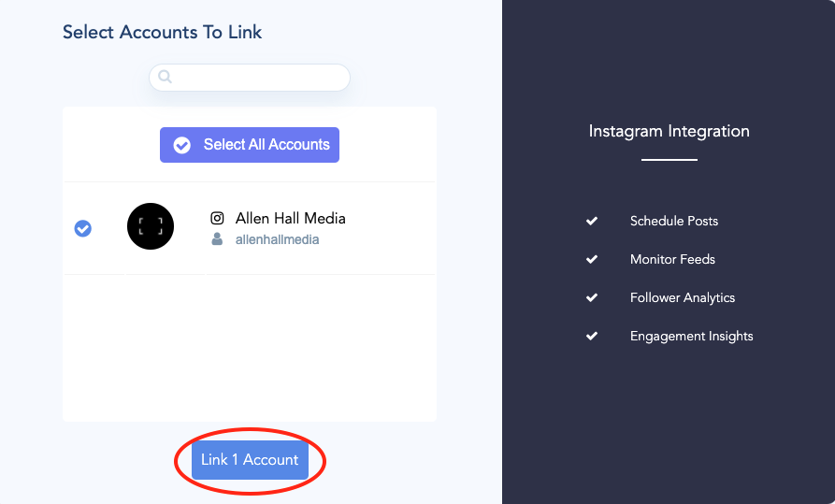This screenshot has height=504, width=835.
Task: Select all accounts using Select All Accounts button
Action: point(250,145)
